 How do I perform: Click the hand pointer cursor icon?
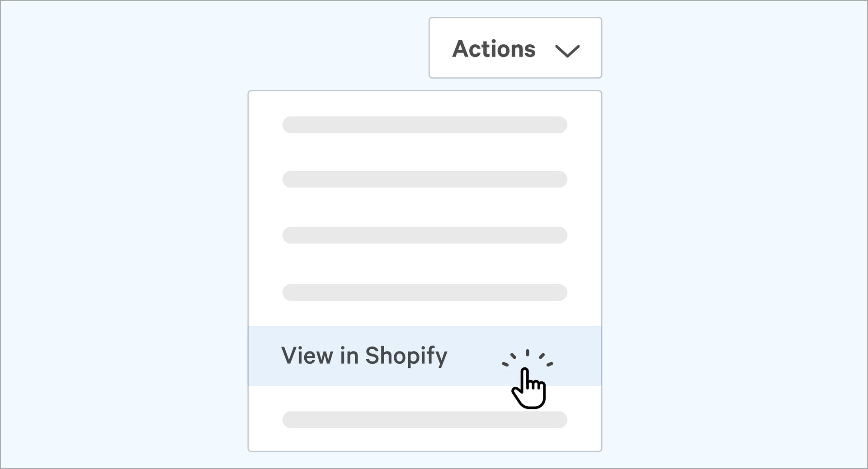(x=529, y=389)
